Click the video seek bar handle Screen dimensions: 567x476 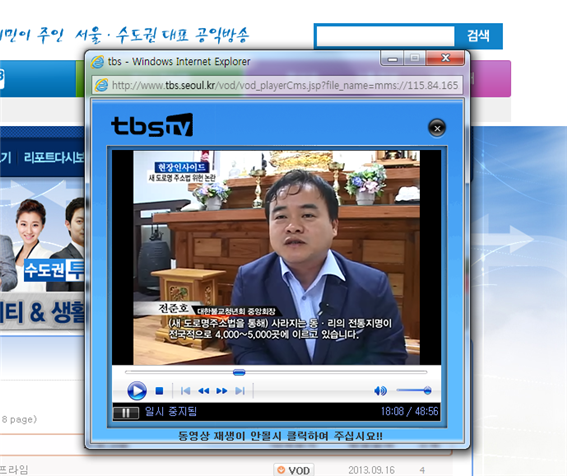click(x=239, y=372)
